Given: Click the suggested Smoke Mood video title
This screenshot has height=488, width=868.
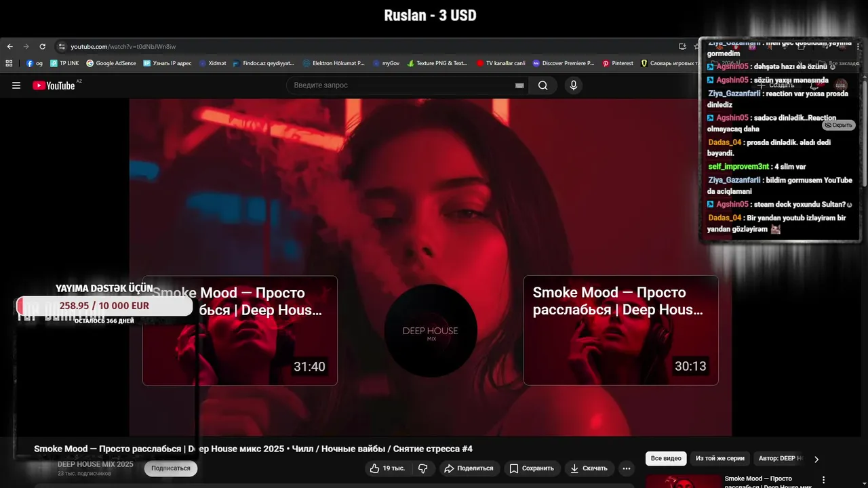Looking at the screenshot, I should pos(768,483).
